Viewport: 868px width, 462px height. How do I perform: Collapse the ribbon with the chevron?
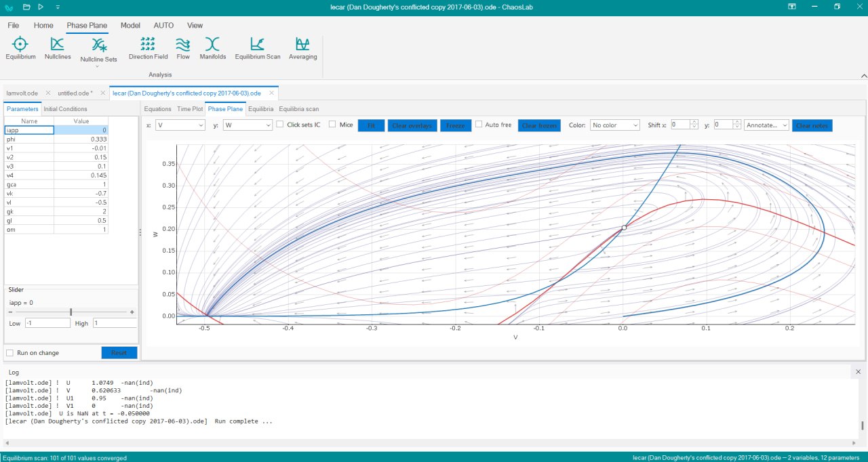click(863, 76)
